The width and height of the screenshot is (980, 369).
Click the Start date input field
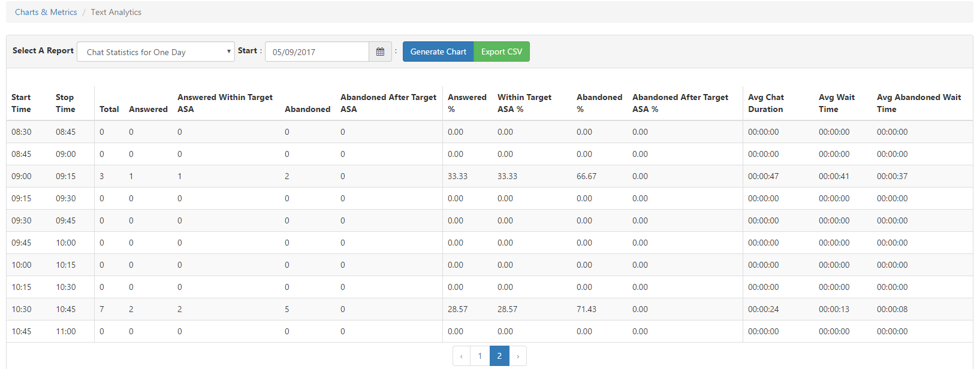point(317,52)
